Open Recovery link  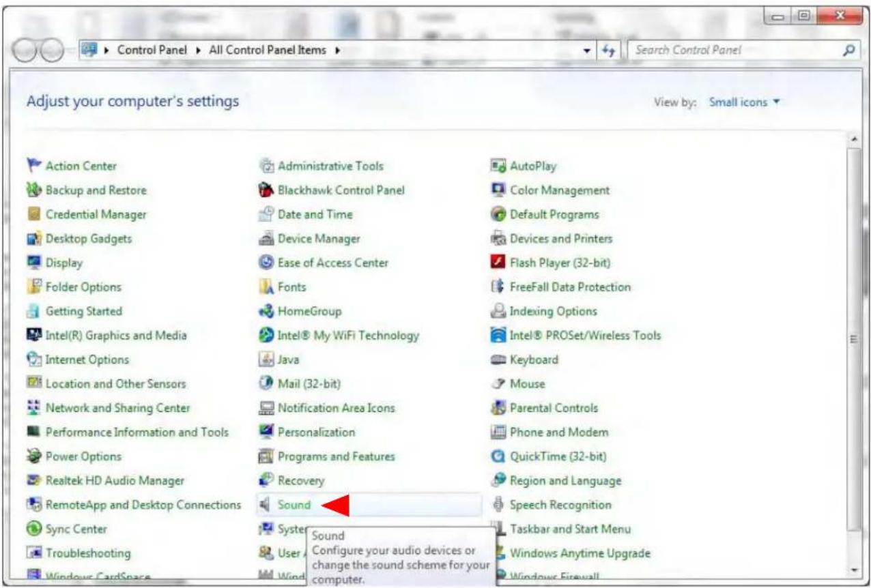pos(301,481)
